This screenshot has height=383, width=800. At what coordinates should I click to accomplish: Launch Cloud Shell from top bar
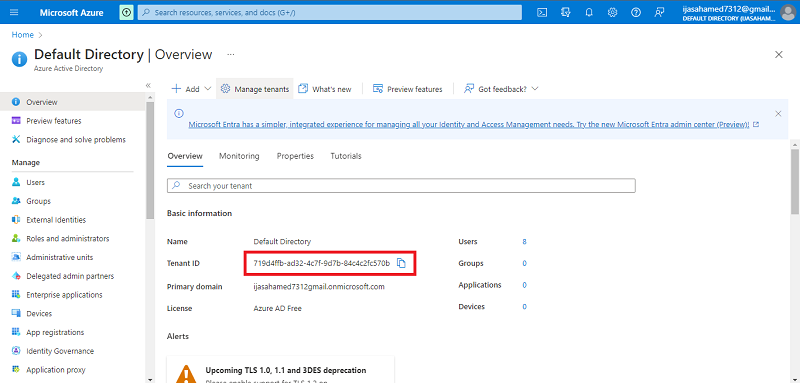coord(543,12)
